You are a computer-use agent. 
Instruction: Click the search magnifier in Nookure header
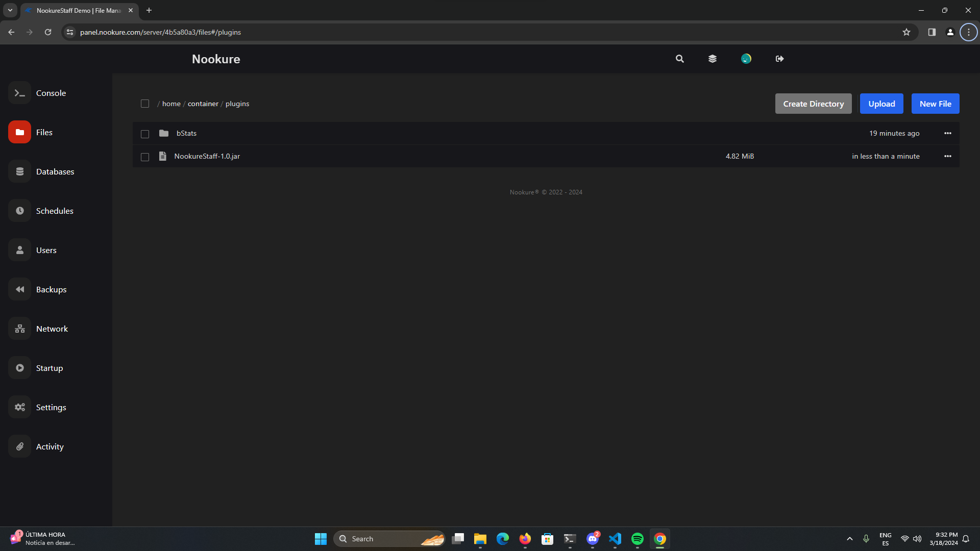[x=679, y=59]
